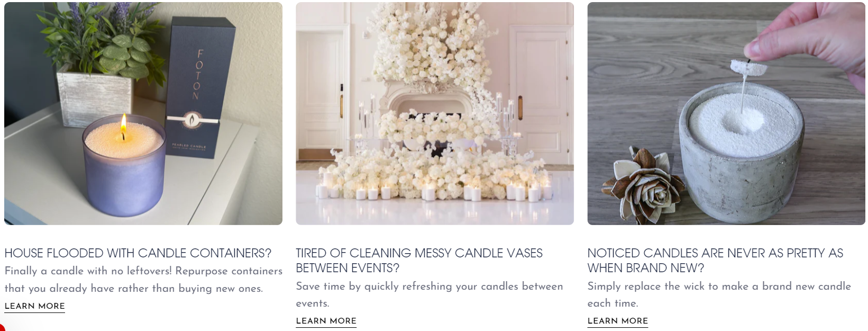Click the red circular widget at bottom-left corner
The width and height of the screenshot is (868, 331).
click(x=2, y=328)
